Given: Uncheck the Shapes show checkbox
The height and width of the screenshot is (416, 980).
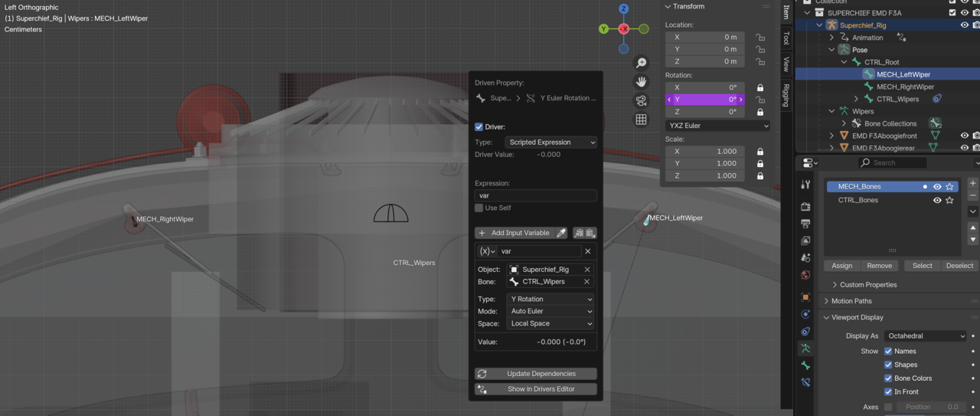Looking at the screenshot, I should (888, 365).
